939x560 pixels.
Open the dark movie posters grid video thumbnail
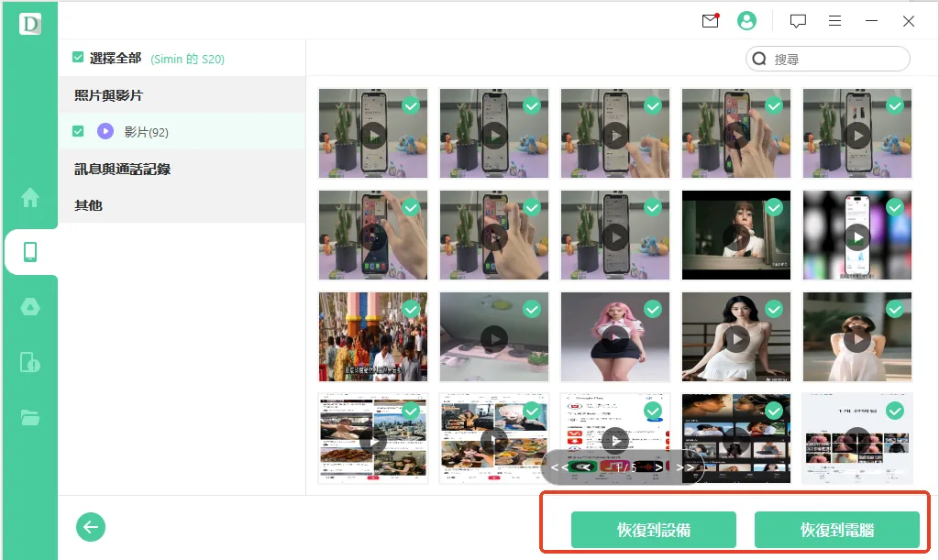click(736, 438)
